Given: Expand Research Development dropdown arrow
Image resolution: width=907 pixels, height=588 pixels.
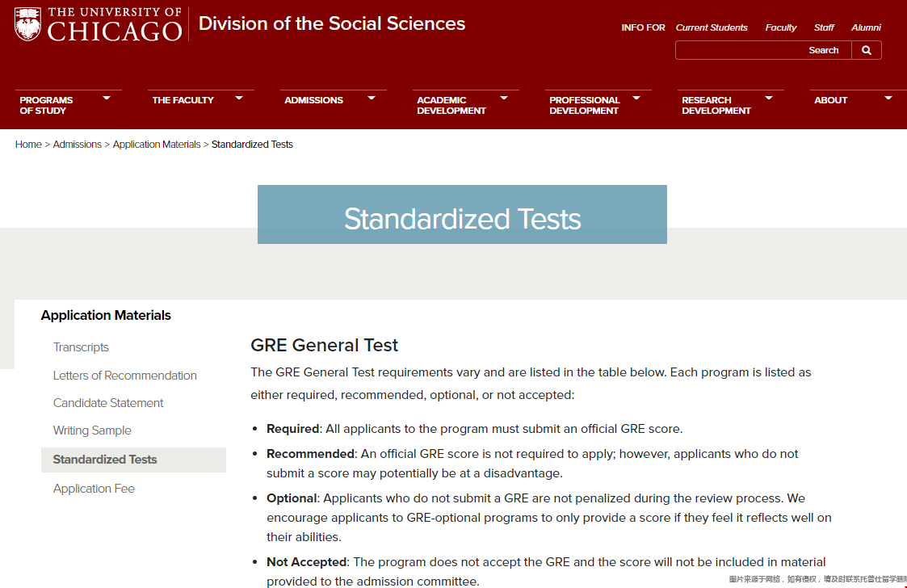Looking at the screenshot, I should point(769,99).
